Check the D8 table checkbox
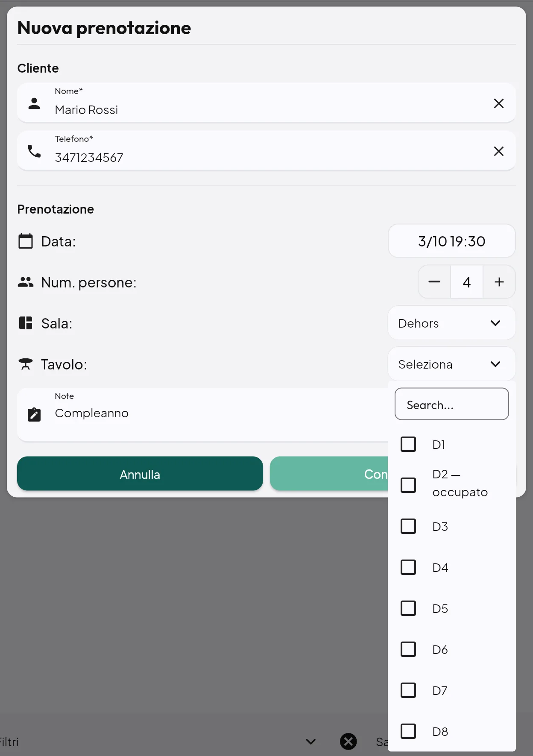The height and width of the screenshot is (756, 533). click(408, 731)
